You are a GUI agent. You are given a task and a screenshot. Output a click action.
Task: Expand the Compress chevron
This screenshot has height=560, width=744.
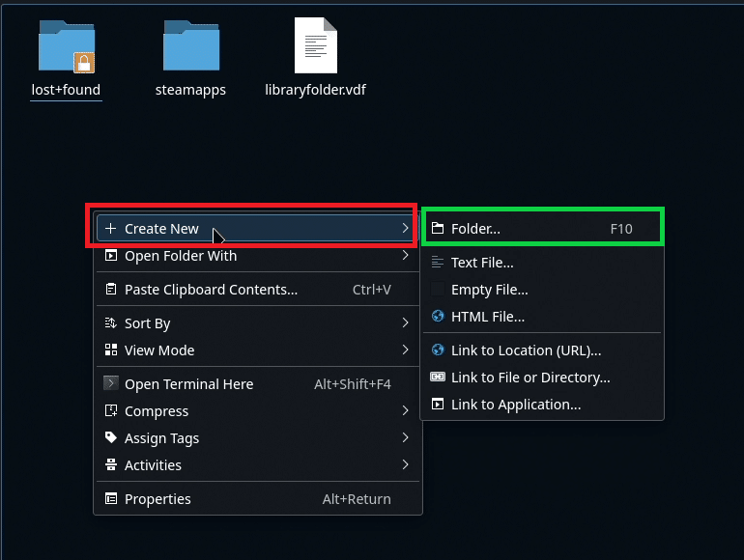(x=405, y=410)
